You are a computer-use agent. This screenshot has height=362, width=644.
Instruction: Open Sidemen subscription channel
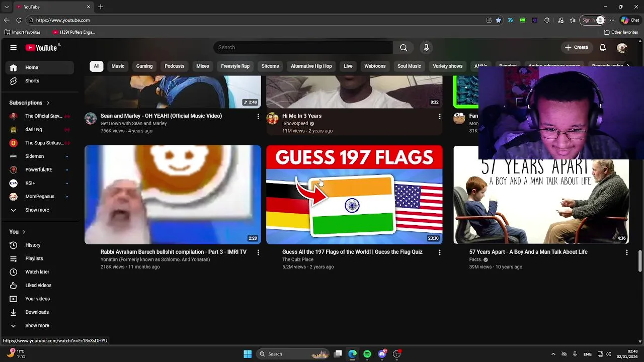tap(39, 156)
